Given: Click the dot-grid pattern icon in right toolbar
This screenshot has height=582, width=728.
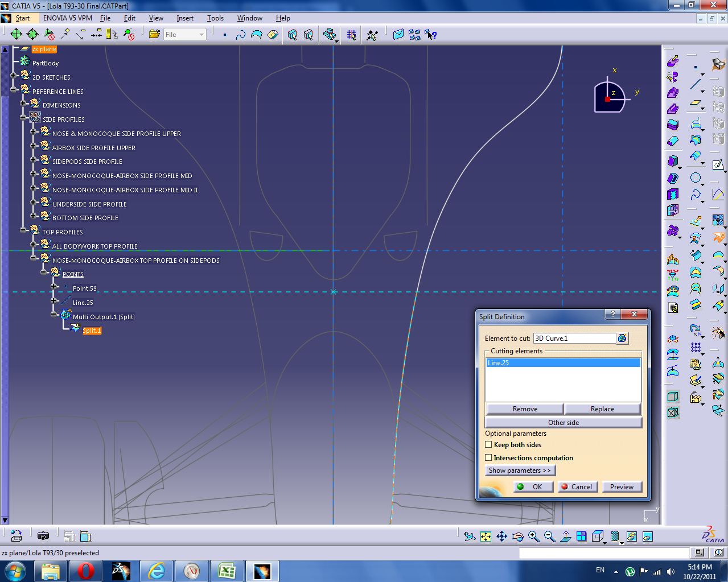Looking at the screenshot, I should coord(696,347).
